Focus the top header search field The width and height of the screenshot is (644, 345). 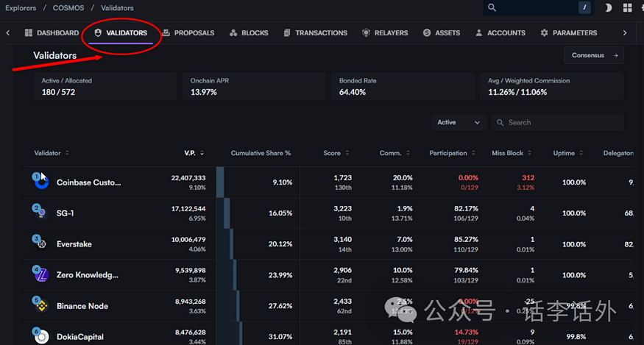(539, 8)
